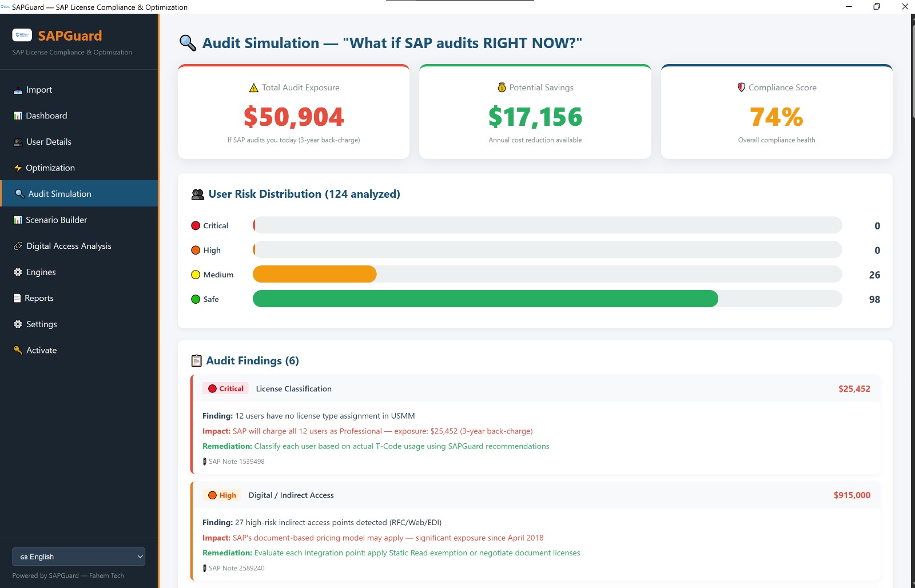915x588 pixels.
Task: Click the User Details people icon
Action: 18,142
